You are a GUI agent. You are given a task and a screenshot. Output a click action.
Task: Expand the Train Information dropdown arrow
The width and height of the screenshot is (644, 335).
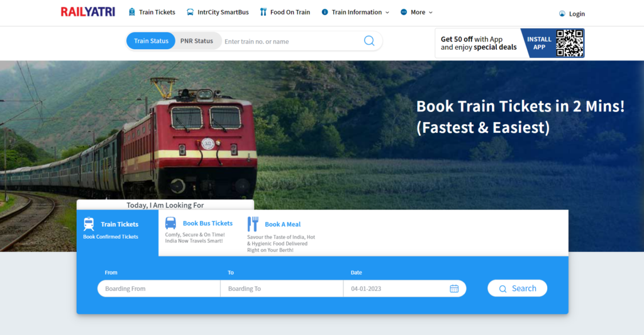(x=387, y=13)
